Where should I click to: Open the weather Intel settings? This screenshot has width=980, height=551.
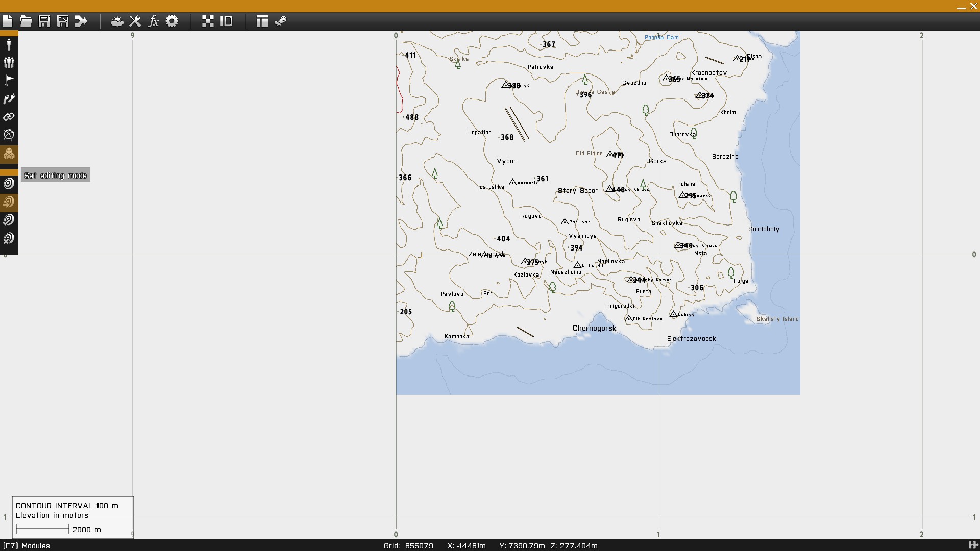coord(117,21)
